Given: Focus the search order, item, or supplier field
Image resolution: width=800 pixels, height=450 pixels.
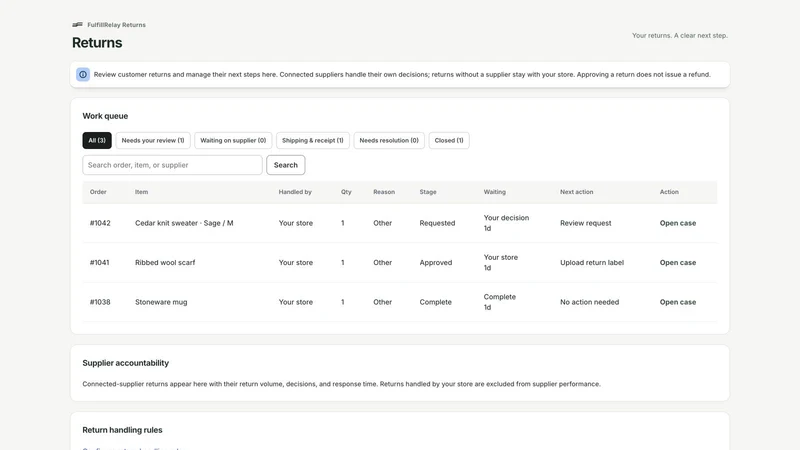Looking at the screenshot, I should [172, 165].
